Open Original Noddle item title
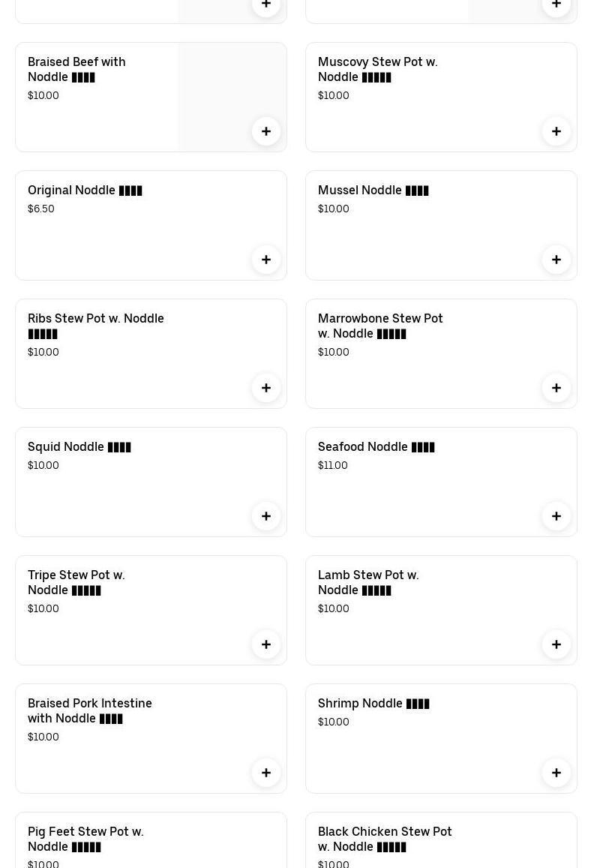Image resolution: width=603 pixels, height=868 pixels. point(85,191)
